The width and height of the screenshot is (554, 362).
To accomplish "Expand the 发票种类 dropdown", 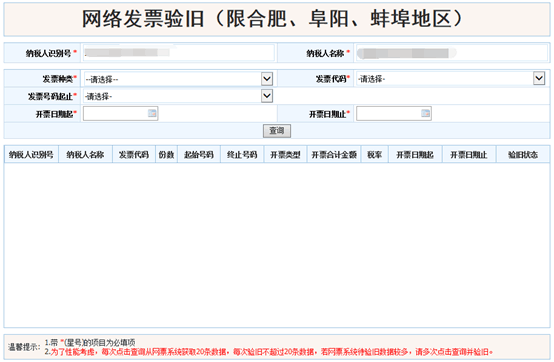I will (x=267, y=79).
